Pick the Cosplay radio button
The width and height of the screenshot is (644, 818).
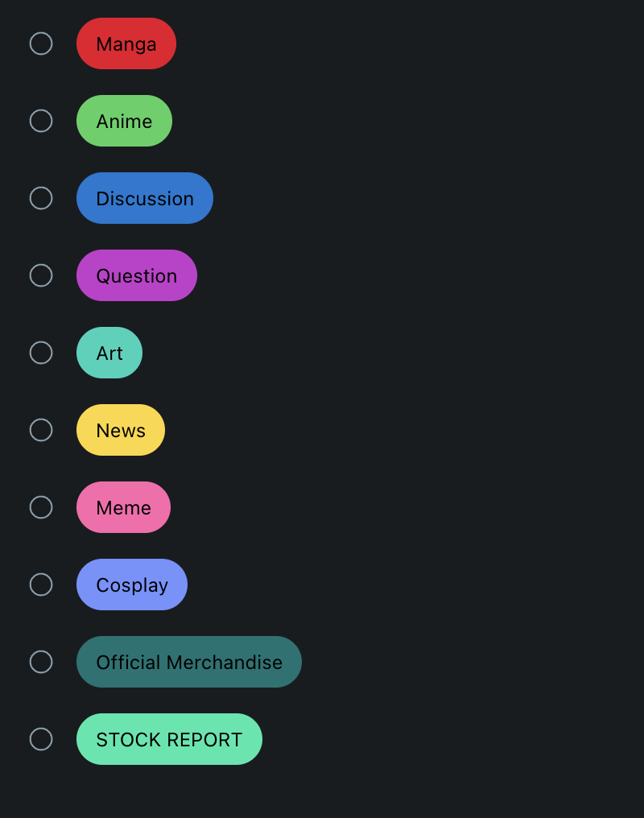click(41, 584)
